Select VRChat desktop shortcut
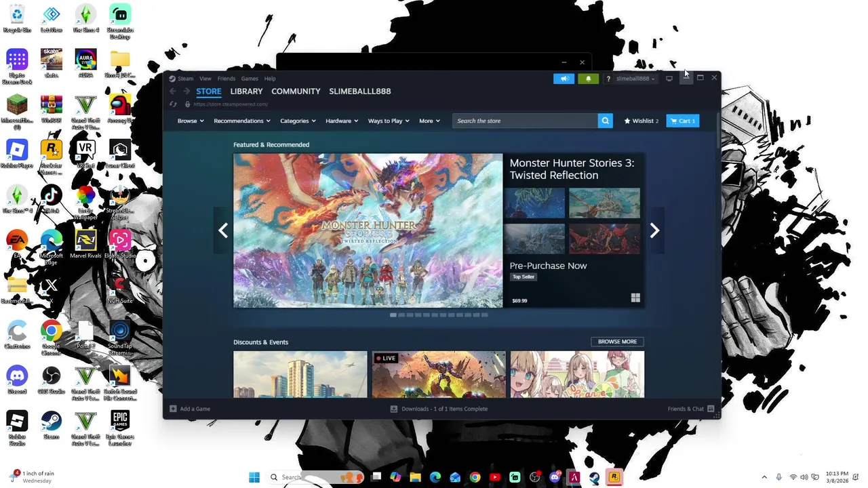The image size is (868, 488). click(x=85, y=154)
